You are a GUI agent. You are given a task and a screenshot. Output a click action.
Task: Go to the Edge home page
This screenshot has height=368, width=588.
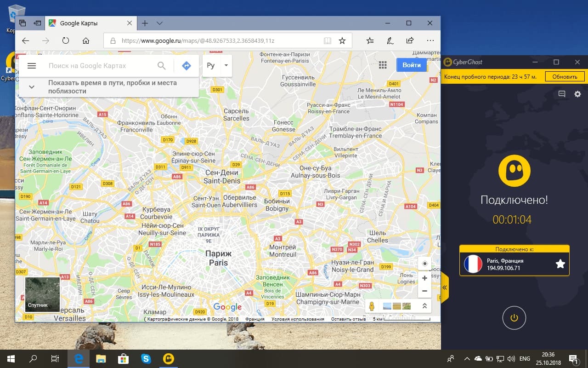coord(86,40)
